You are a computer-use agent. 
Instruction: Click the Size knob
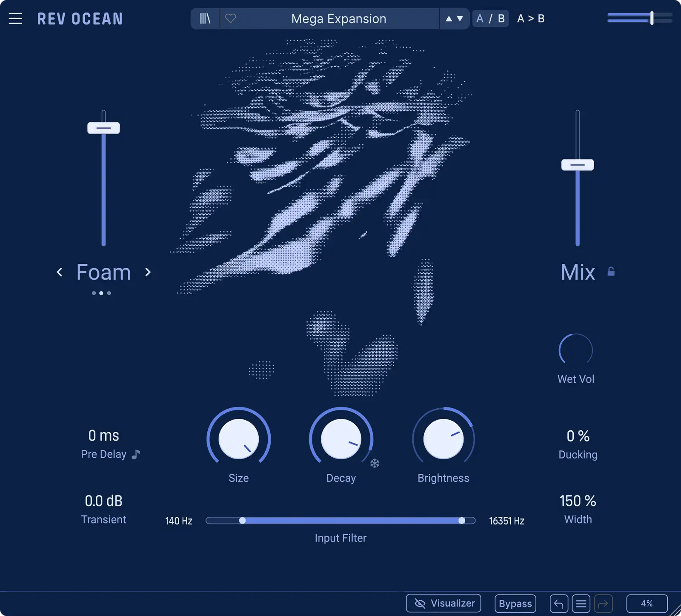coord(239,438)
